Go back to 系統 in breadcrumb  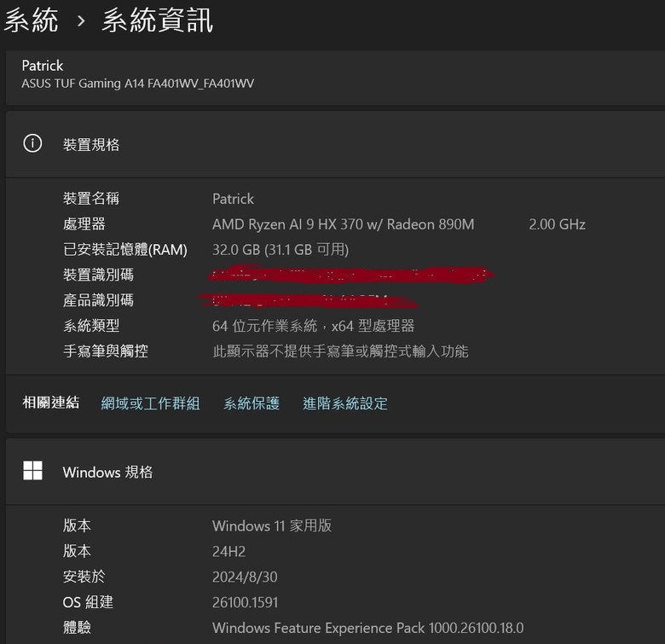coord(31,20)
